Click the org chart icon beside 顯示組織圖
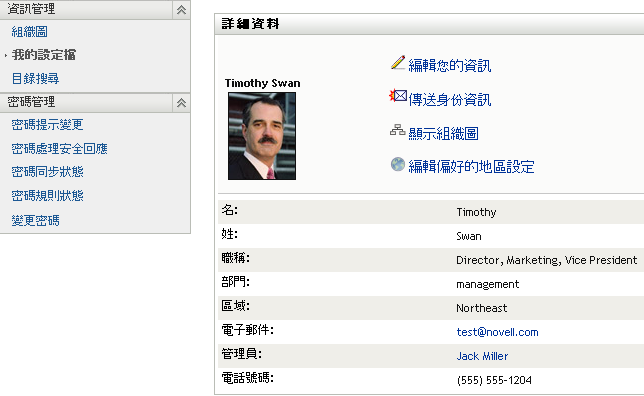This screenshot has height=396, width=644. point(398,130)
